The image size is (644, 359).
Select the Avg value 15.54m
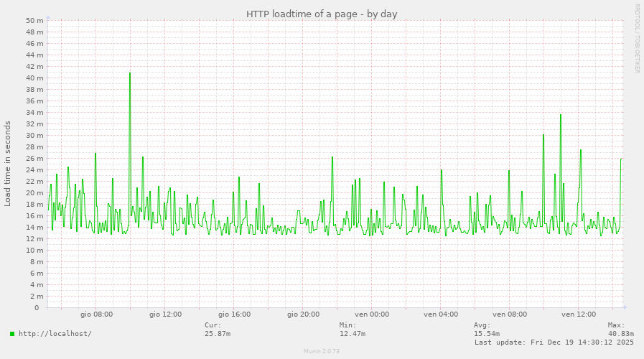click(487, 334)
